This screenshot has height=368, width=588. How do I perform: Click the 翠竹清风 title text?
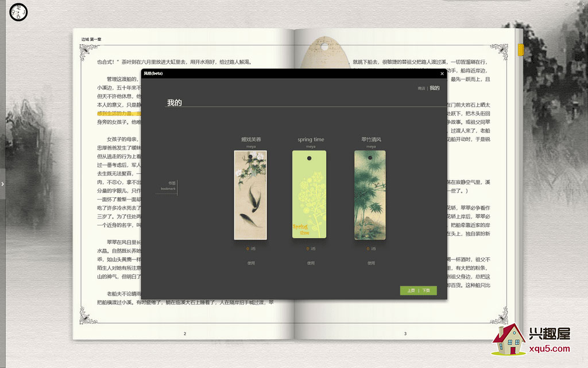371,139
